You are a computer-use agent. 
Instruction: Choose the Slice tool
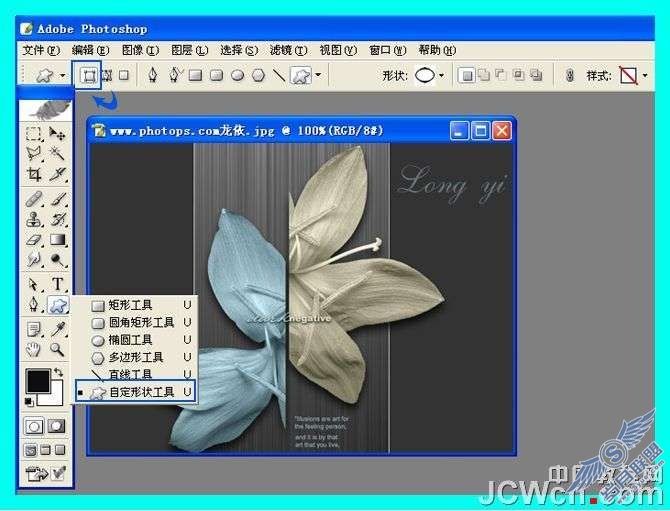click(57, 173)
